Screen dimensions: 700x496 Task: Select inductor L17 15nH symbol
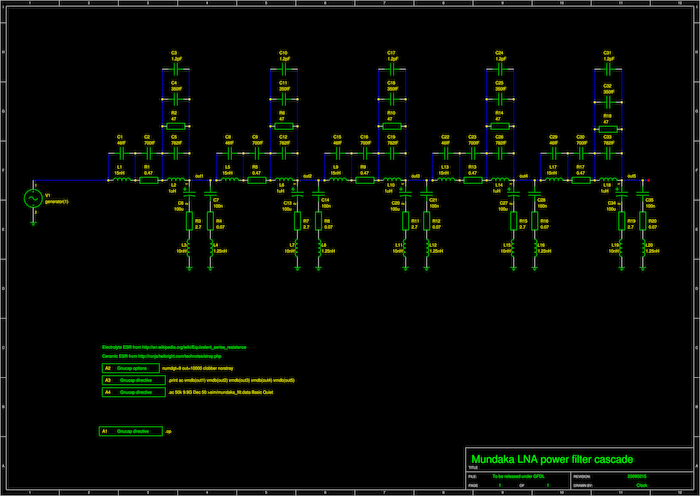pyautogui.click(x=554, y=180)
